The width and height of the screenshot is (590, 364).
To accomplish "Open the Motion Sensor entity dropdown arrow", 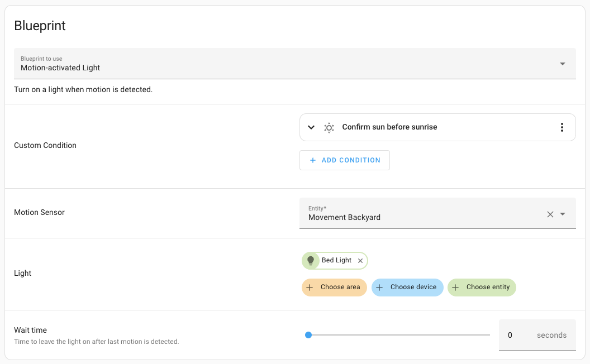I will 563,214.
